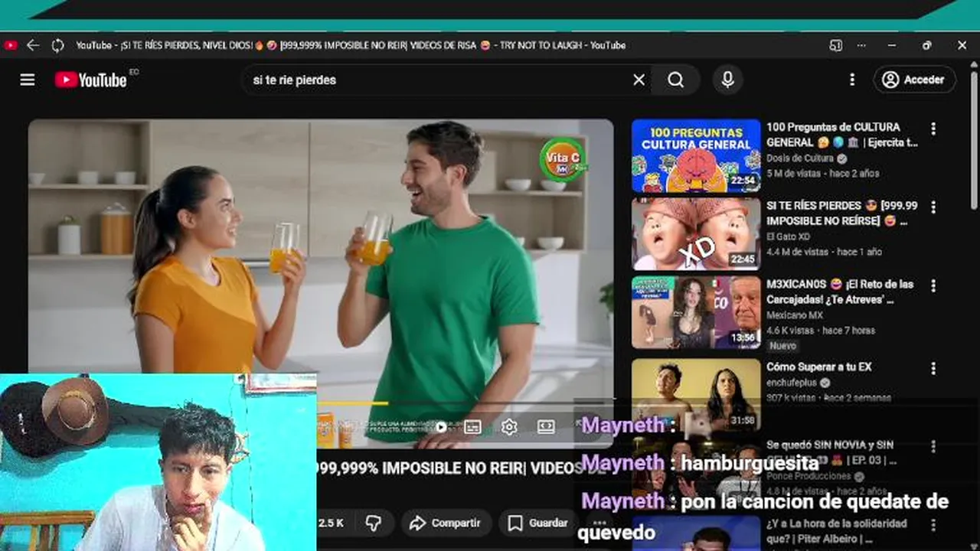Open the video player settings gear
Image resolution: width=980 pixels, height=551 pixels.
(x=509, y=427)
